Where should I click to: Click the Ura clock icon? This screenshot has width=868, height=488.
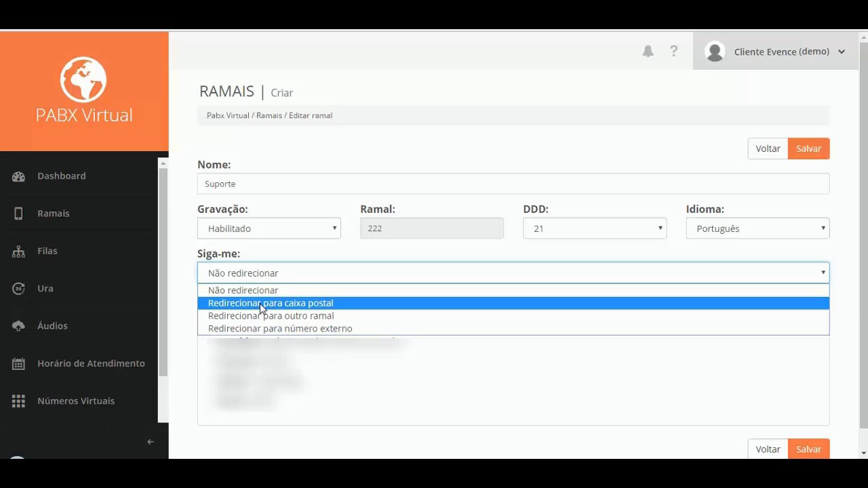[18, 289]
